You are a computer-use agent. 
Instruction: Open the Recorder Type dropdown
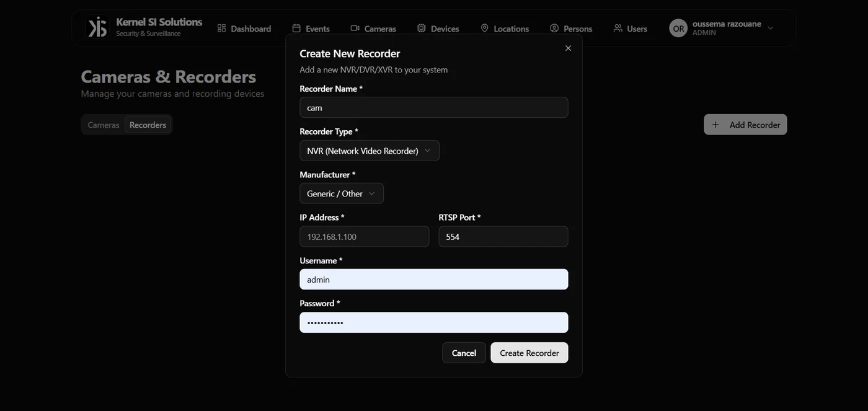click(370, 151)
